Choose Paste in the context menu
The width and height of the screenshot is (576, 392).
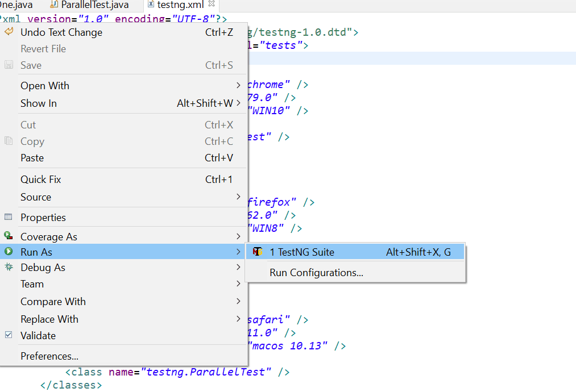click(x=32, y=158)
